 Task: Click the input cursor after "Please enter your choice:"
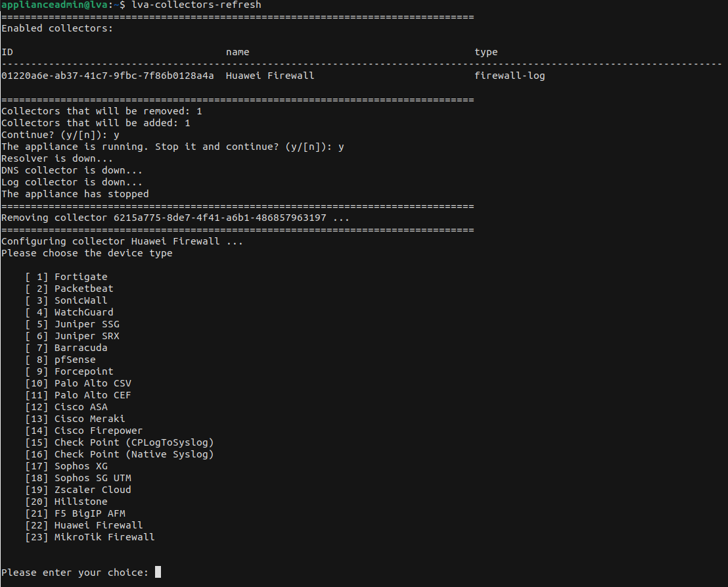coord(158,573)
